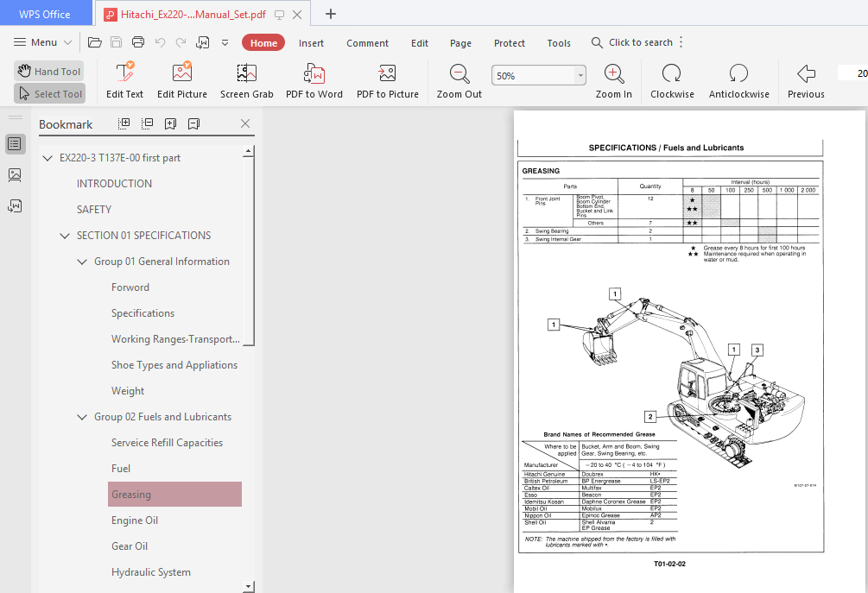Select the Greasing bookmark

(175, 495)
